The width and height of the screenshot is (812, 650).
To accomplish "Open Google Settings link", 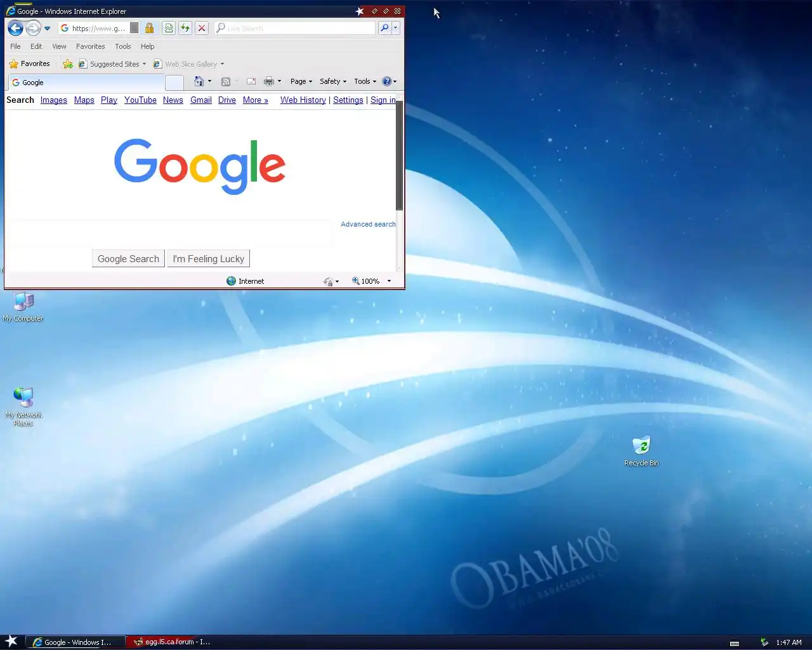I will pyautogui.click(x=348, y=100).
